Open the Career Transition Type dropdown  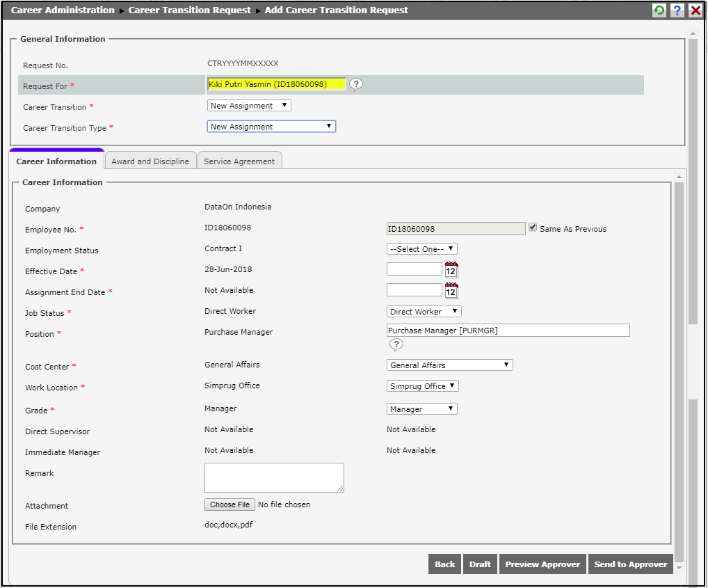click(271, 127)
